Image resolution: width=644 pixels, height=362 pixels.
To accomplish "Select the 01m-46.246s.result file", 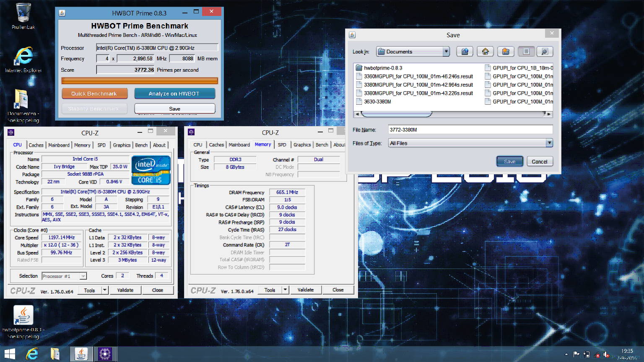I will 415,76.
